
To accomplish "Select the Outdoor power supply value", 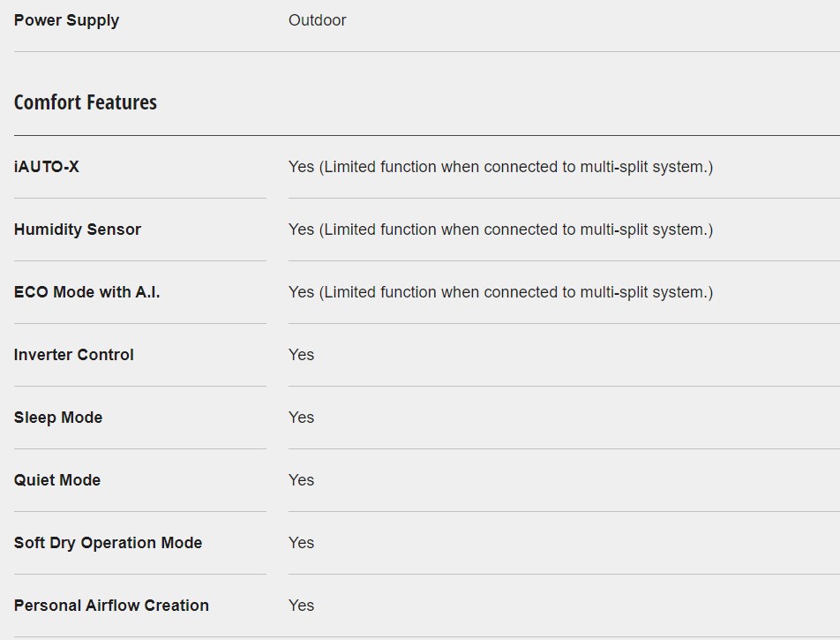I will (317, 20).
